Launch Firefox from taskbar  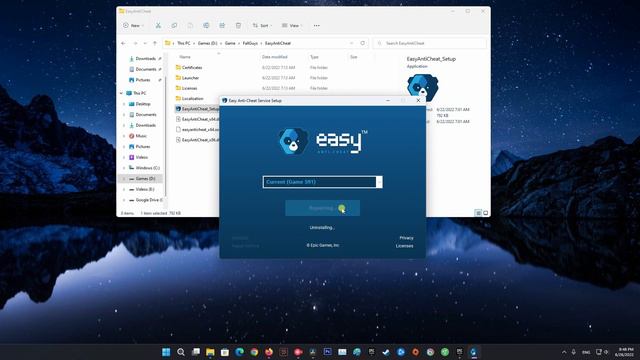[x=269, y=352]
